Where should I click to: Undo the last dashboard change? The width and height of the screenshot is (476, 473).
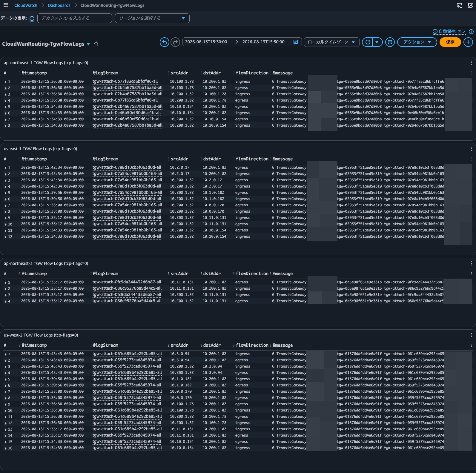[165, 42]
